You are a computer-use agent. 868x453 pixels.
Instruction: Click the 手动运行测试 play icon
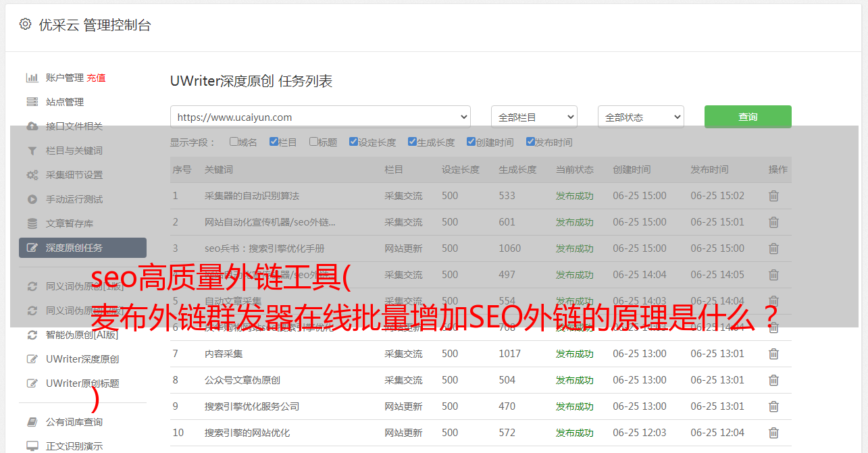32,199
